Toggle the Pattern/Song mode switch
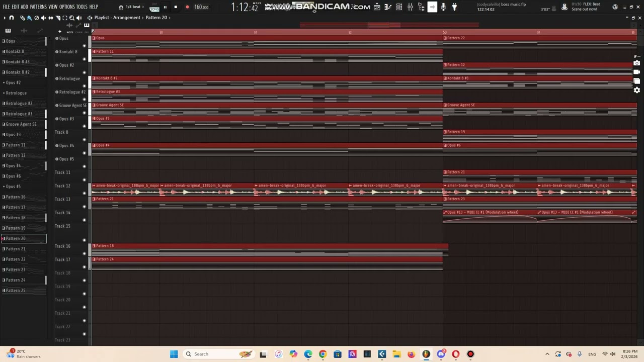Image resolution: width=644 pixels, height=362 pixels. (154, 7)
